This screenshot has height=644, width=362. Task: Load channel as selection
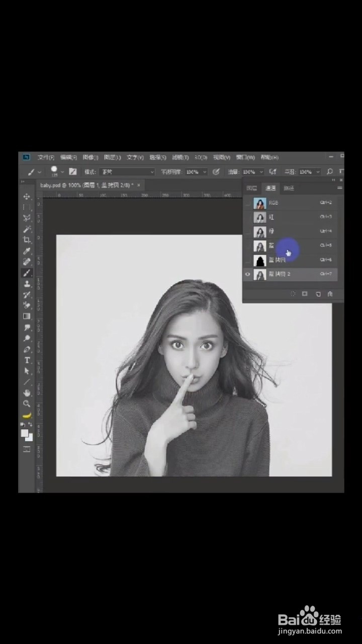pyautogui.click(x=292, y=294)
